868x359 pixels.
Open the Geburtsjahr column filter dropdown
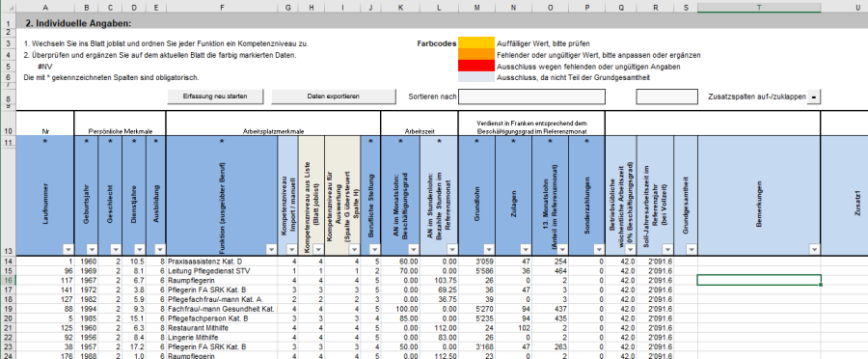(92, 249)
